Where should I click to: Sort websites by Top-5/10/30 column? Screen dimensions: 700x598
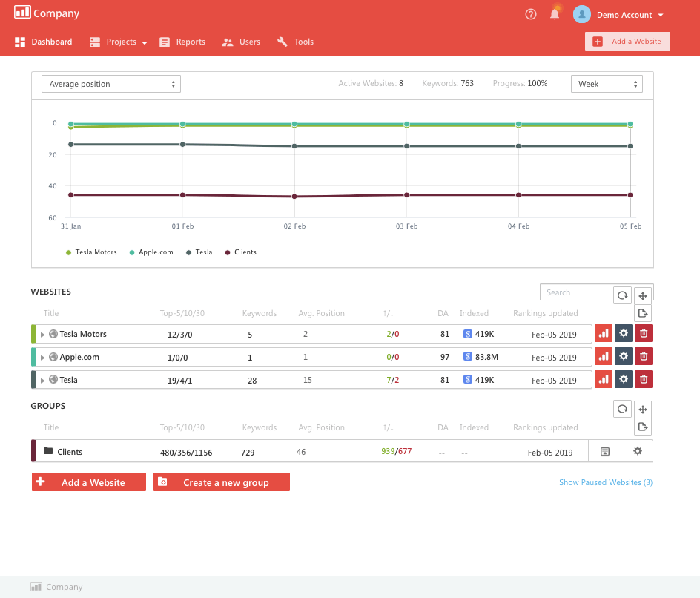[182, 314]
